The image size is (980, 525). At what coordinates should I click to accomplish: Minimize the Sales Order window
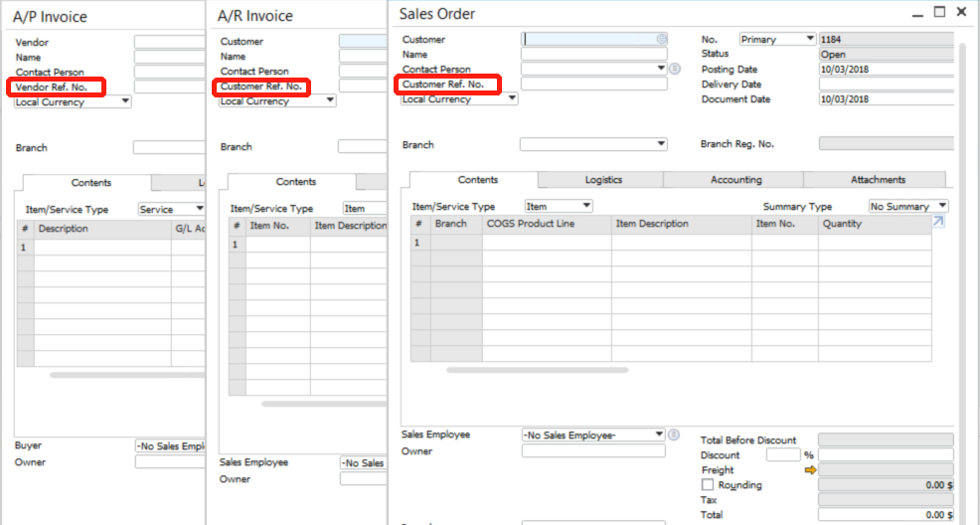point(916,12)
